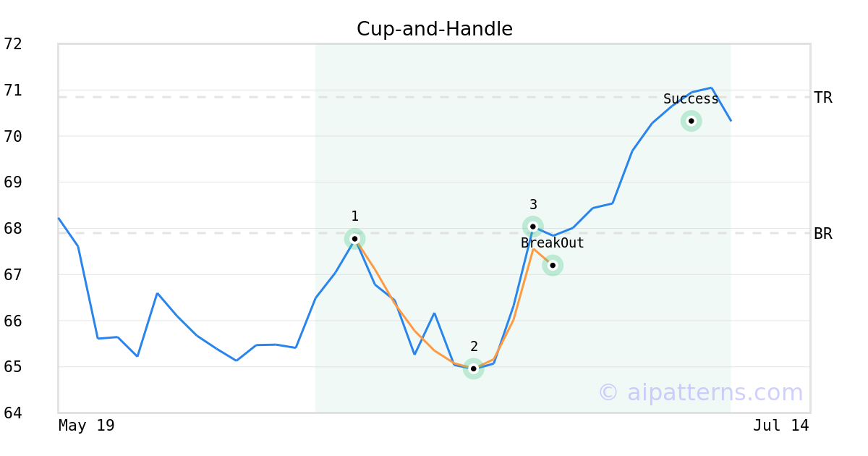Viewport: 868px width, 456px height.
Task: Click the 71 y-axis price label
Action: [x=13, y=90]
